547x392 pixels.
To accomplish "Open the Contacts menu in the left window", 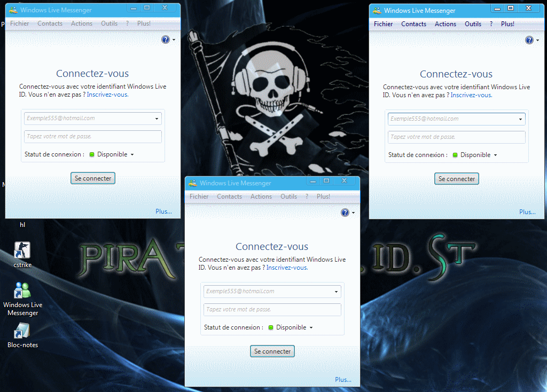I will pyautogui.click(x=50, y=23).
